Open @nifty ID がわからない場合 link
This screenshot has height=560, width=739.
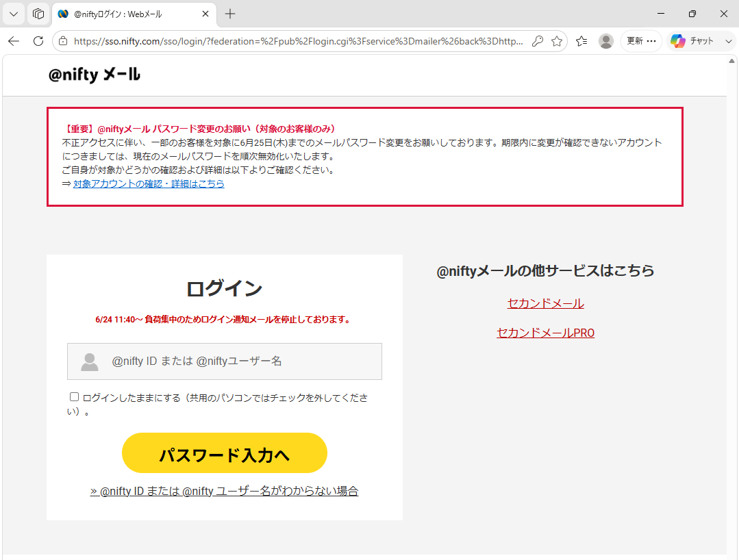tap(225, 492)
